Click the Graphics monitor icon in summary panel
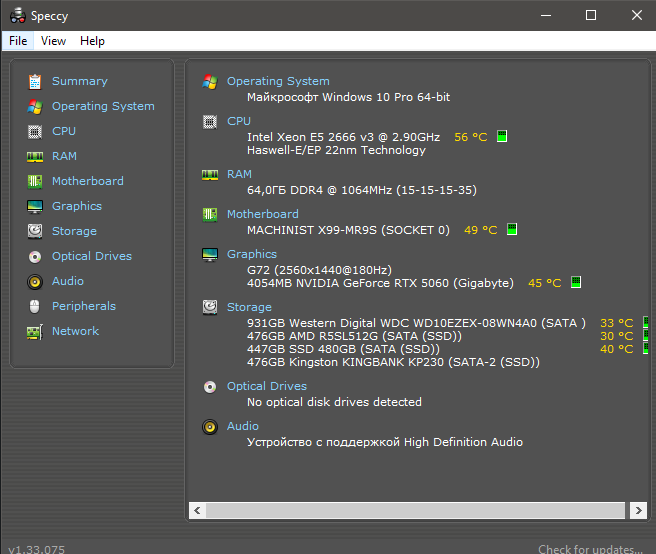This screenshot has width=656, height=554. [x=210, y=254]
